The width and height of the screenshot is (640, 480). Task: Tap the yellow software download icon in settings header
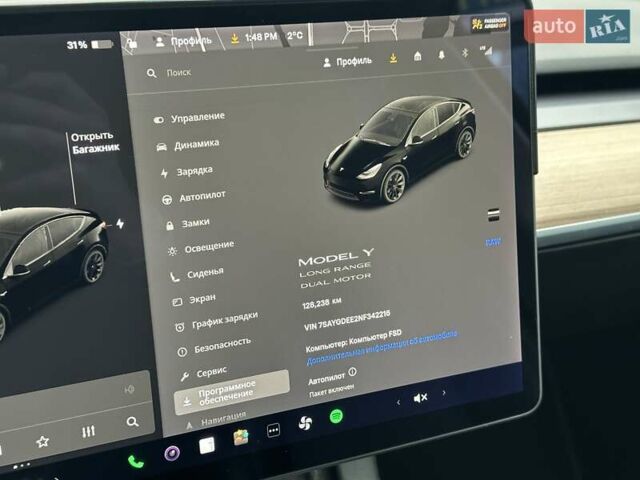[393, 58]
